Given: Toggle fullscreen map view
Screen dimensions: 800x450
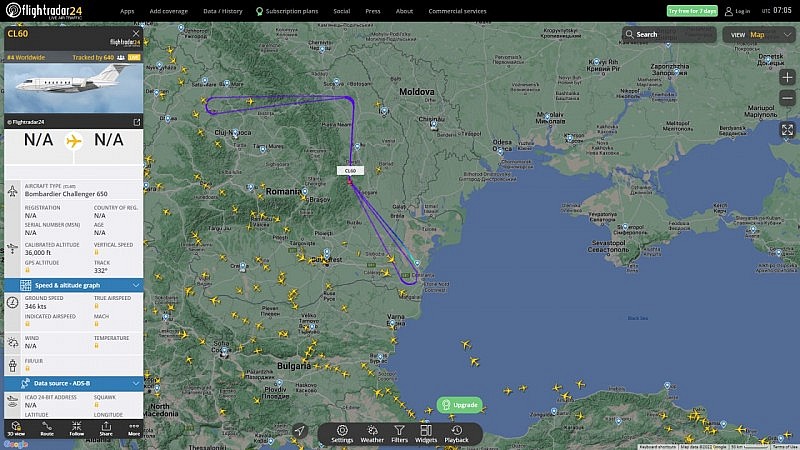Looking at the screenshot, I should pyautogui.click(x=787, y=130).
